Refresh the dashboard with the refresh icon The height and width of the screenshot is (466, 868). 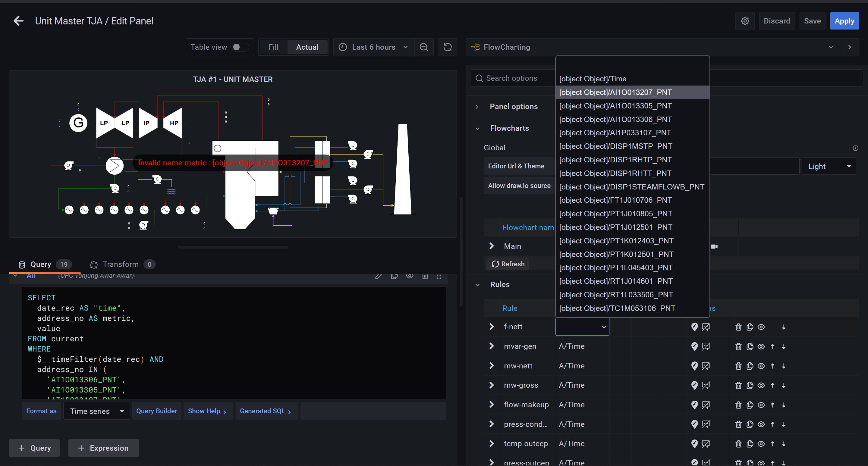(447, 47)
